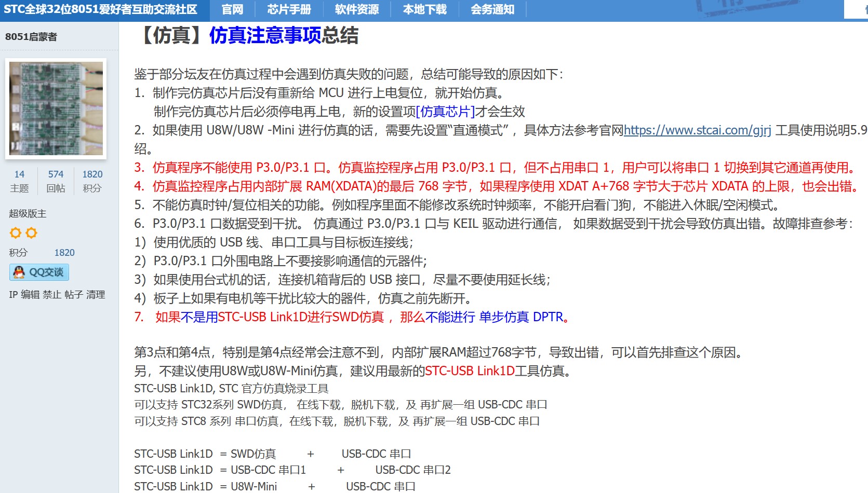Click the first orange sun rank icon
Image resolution: width=868 pixels, height=493 pixels.
16,233
